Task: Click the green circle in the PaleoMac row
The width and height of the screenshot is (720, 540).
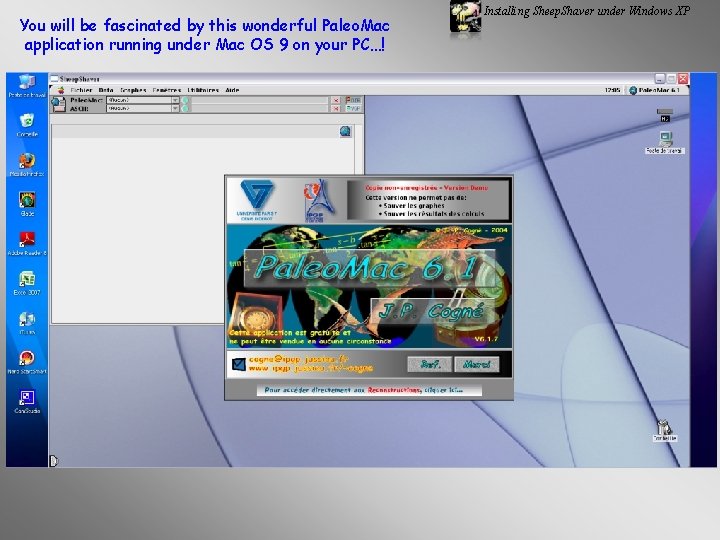Action: click(185, 100)
